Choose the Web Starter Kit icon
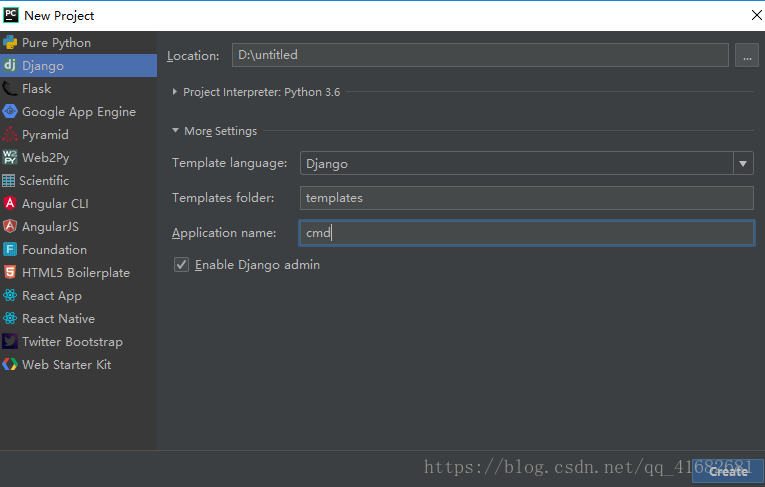The width and height of the screenshot is (765, 487). [x=10, y=364]
